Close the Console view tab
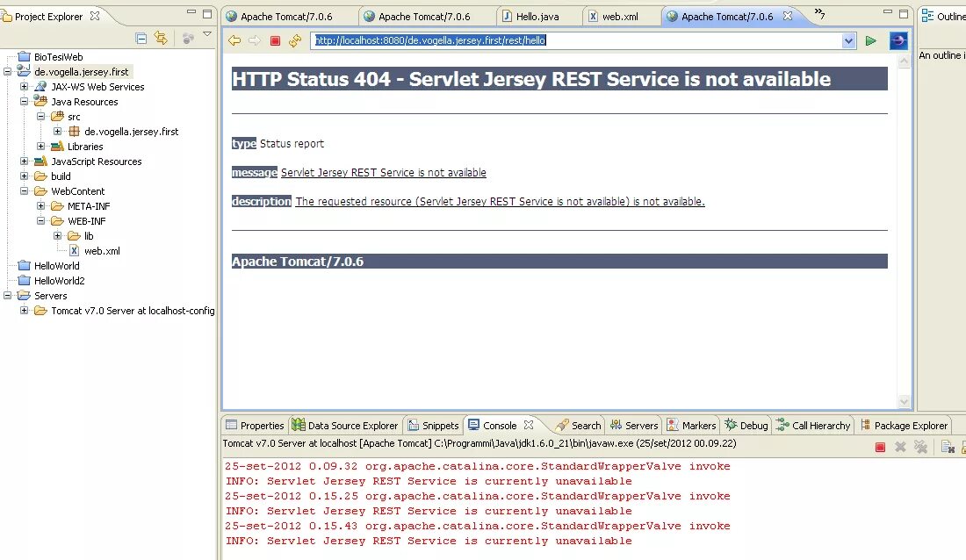 point(529,425)
